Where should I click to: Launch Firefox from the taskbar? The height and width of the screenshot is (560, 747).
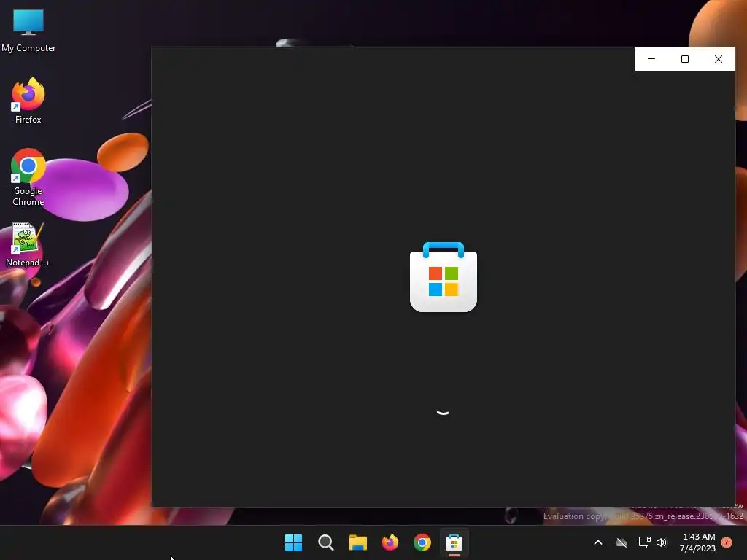[x=390, y=542]
